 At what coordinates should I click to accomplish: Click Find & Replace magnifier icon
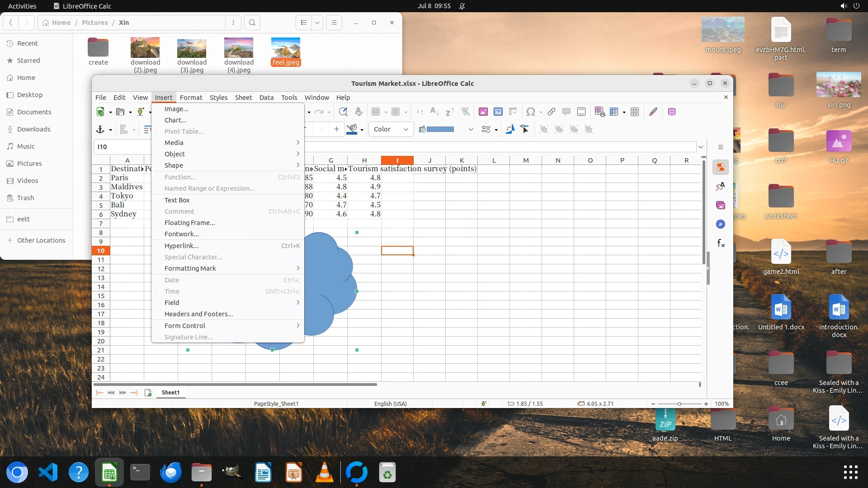pos(343,112)
